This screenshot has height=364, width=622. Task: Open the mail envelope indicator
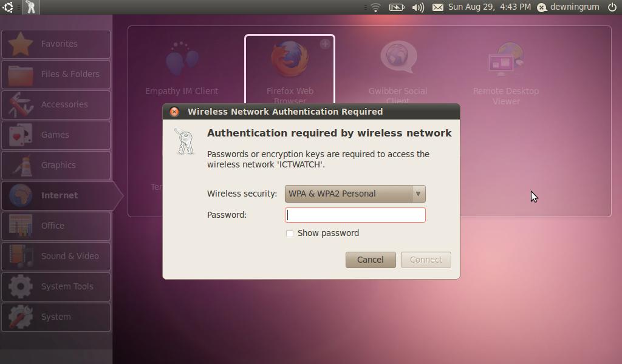pyautogui.click(x=437, y=7)
